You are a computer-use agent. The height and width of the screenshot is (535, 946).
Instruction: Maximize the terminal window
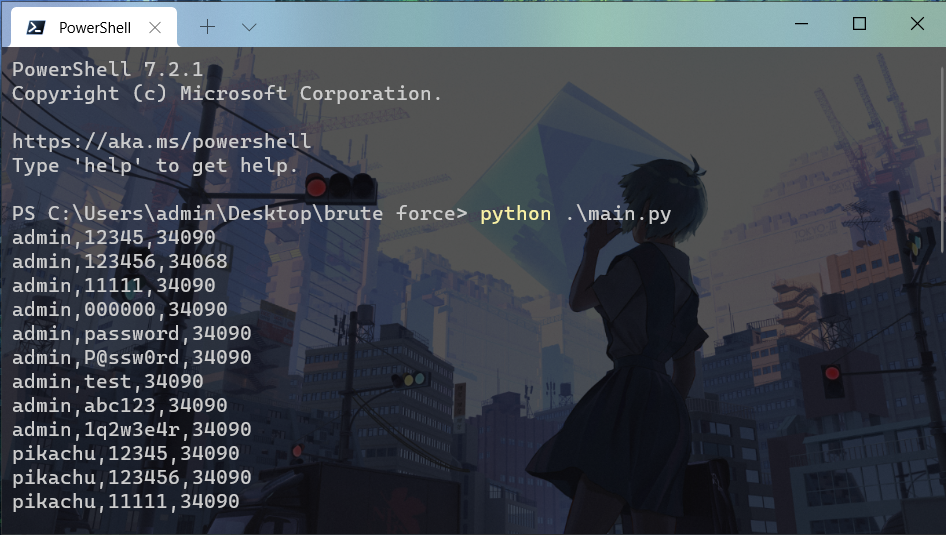click(x=859, y=24)
